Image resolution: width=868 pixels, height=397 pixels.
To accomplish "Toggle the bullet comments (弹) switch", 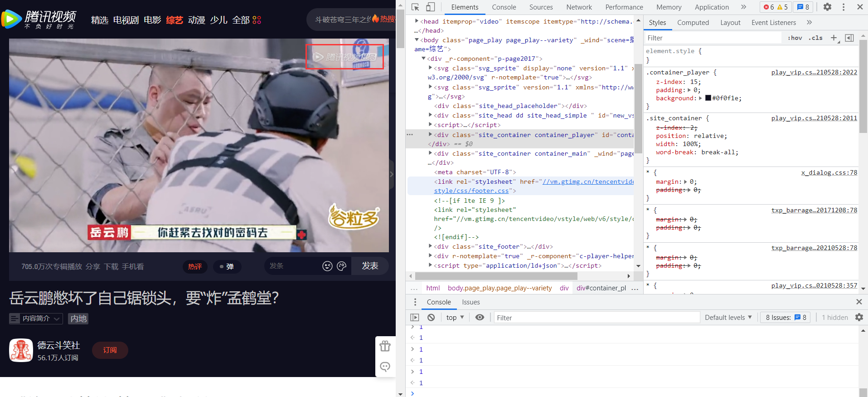I will [x=227, y=267].
